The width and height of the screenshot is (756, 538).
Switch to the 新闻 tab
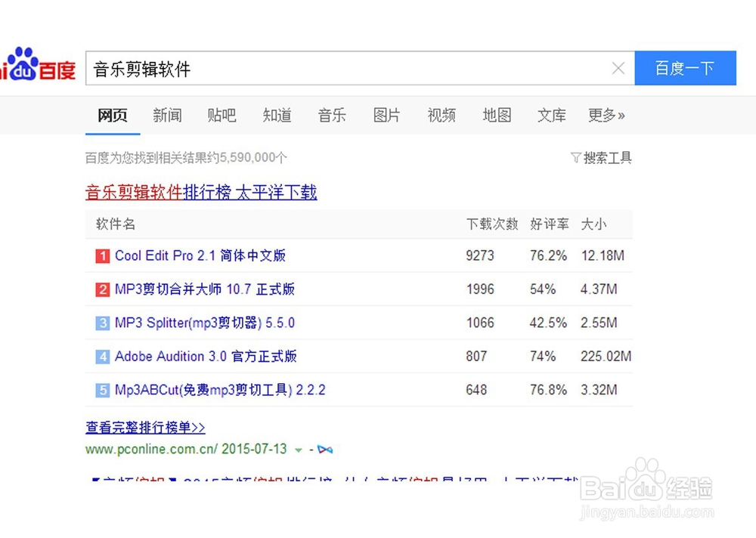(x=167, y=115)
